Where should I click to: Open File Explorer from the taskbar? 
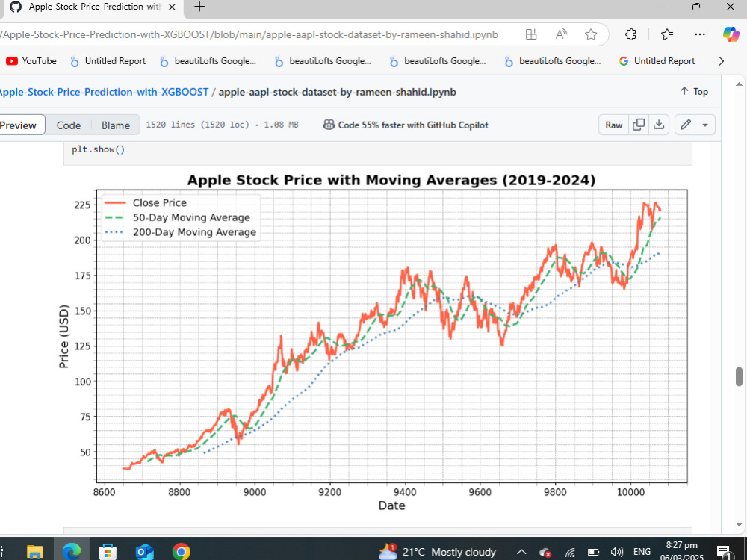point(35,552)
